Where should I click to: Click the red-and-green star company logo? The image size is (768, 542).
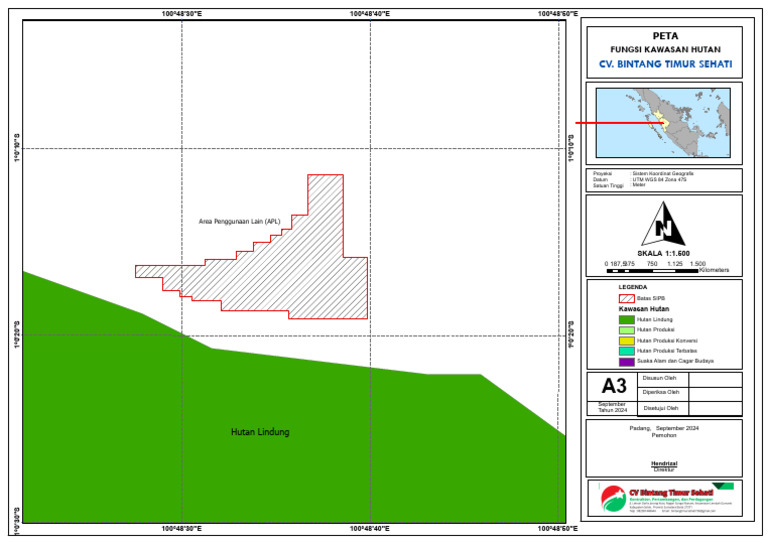[613, 498]
